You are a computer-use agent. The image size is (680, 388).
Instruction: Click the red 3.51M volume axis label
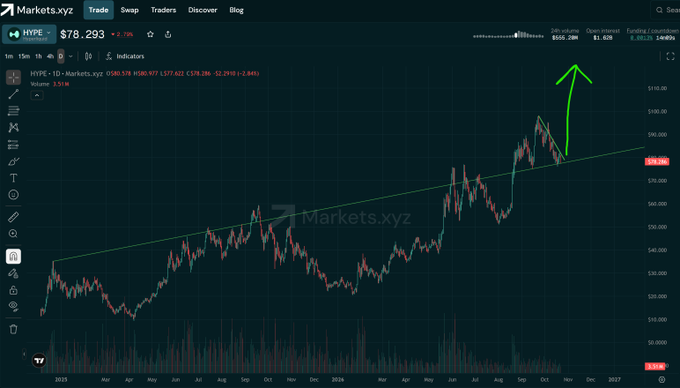coord(655,366)
